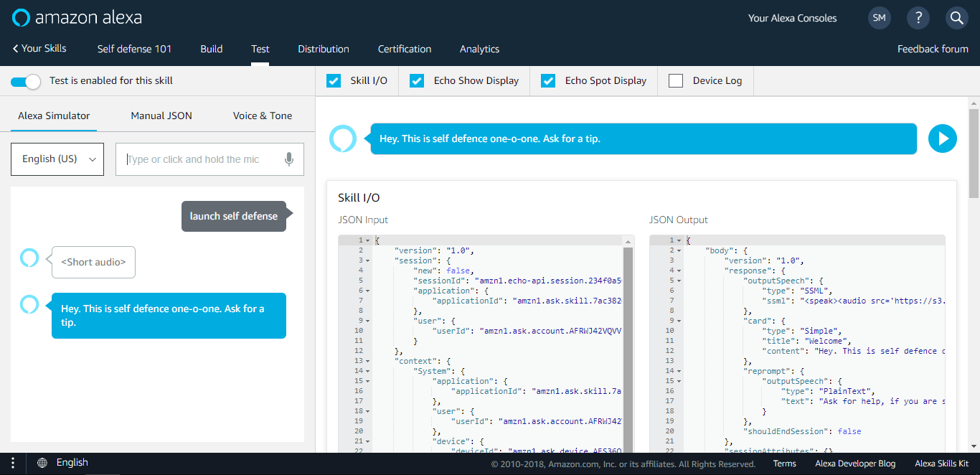The image size is (980, 475).
Task: Collapse the card fold at JSON Output line 9
Action: point(679,321)
